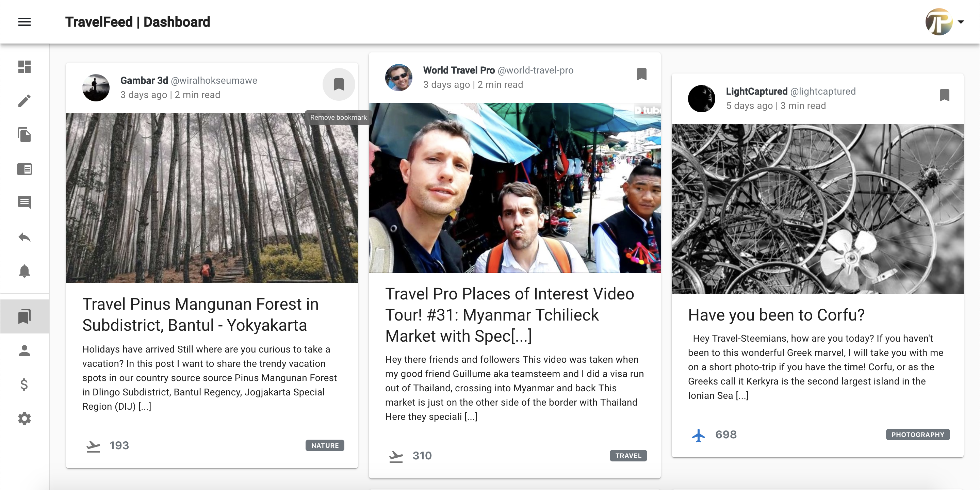Click '@lightcaptured' handle text

click(x=823, y=91)
